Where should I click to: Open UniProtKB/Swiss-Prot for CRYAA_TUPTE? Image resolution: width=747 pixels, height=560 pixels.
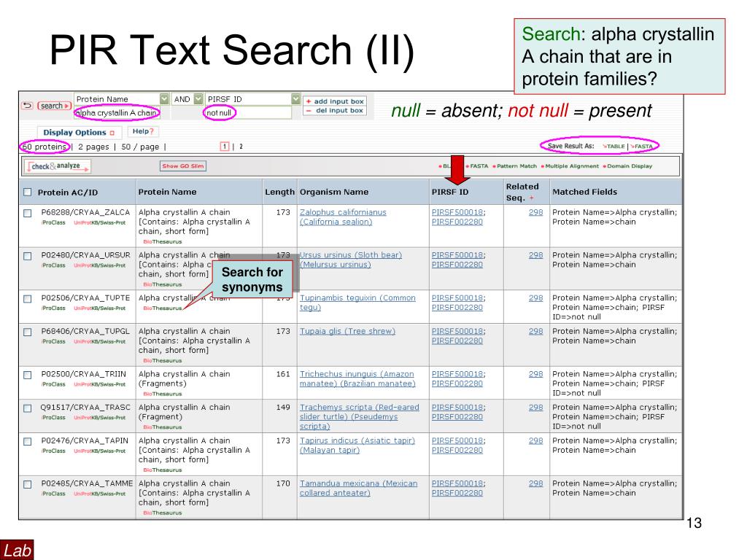99,308
